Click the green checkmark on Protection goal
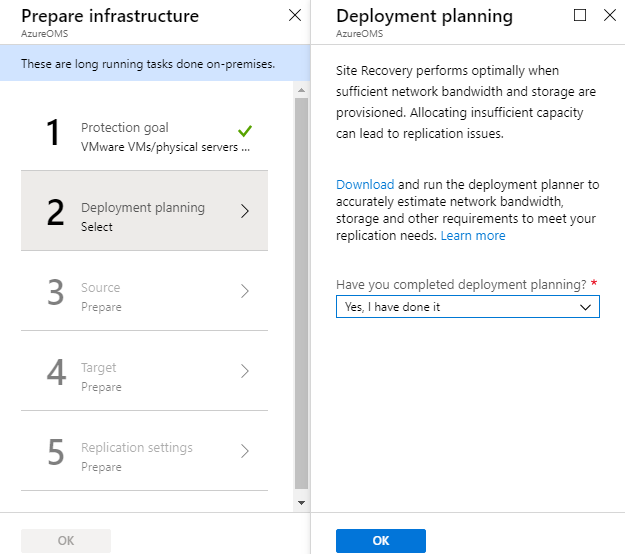625x554 pixels. (x=245, y=131)
